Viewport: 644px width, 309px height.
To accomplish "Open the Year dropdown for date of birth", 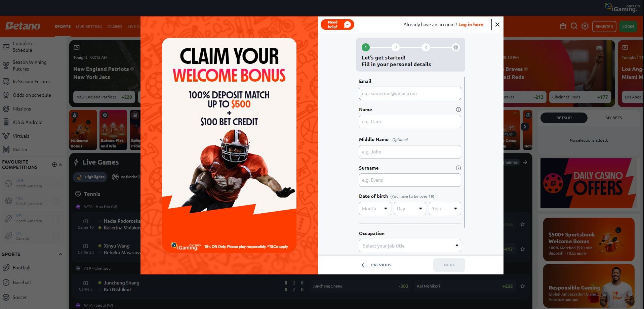I will point(445,209).
